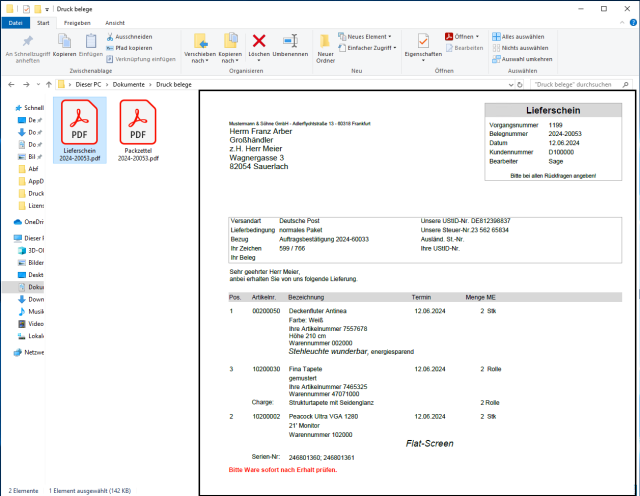Click Ausschneiden (cut) in the ribbon
This screenshot has height=496, width=640.
point(133,36)
